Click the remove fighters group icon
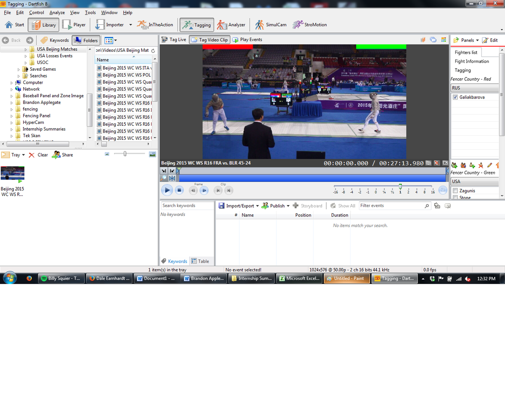Viewport: 505px width, 420px height. point(463,165)
